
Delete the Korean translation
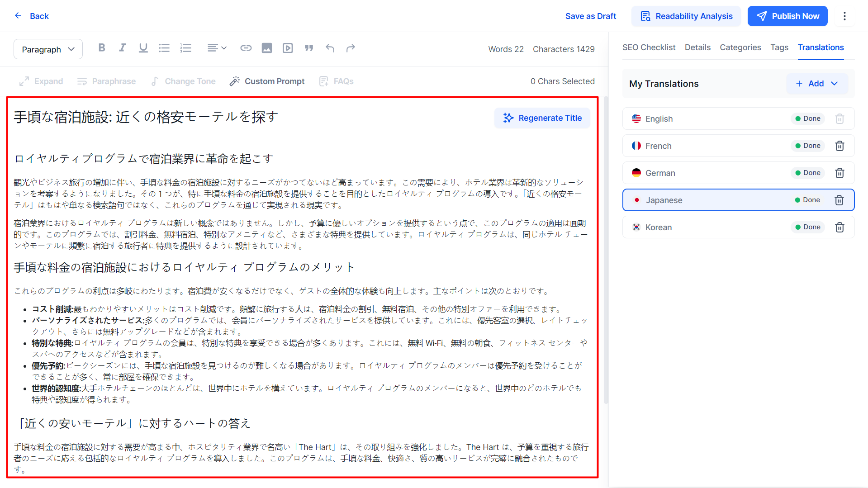click(x=840, y=227)
